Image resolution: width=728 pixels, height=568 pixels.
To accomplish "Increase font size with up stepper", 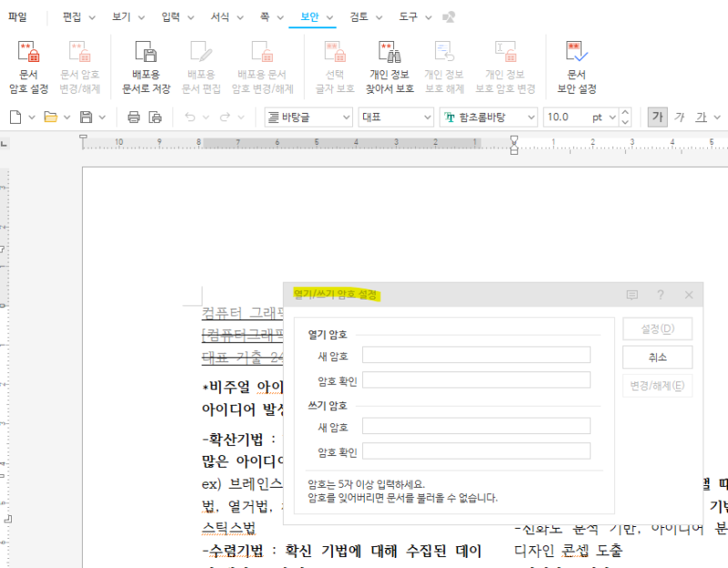I will [x=625, y=112].
